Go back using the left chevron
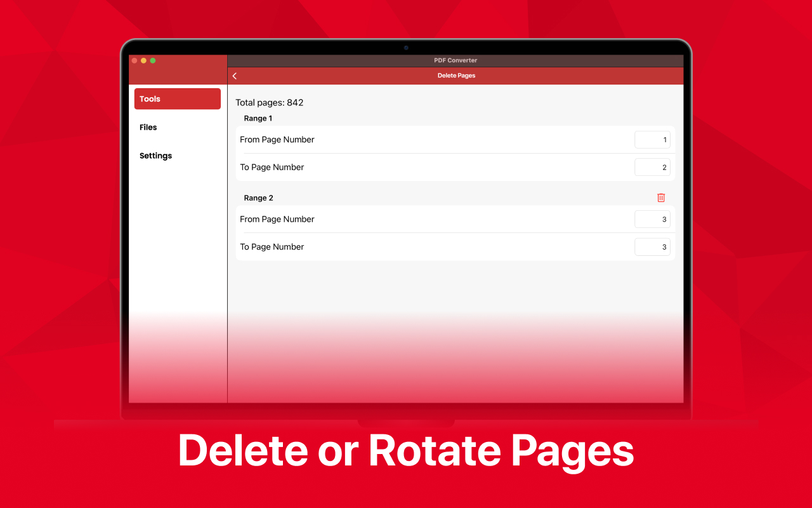 coord(235,76)
